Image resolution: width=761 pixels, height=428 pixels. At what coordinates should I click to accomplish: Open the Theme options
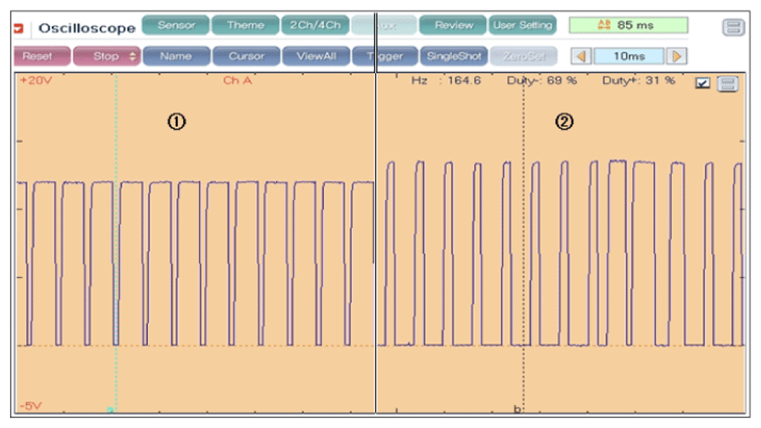[245, 25]
